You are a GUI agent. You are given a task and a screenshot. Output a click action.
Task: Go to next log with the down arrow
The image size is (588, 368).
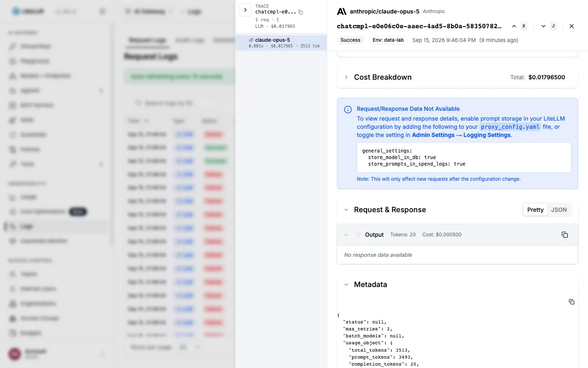(543, 26)
